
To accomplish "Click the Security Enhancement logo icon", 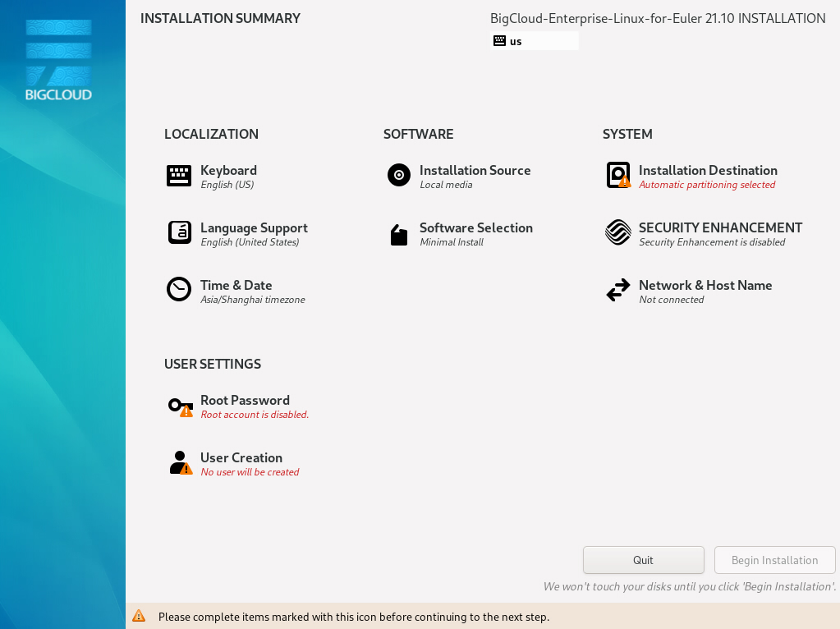I will (618, 232).
